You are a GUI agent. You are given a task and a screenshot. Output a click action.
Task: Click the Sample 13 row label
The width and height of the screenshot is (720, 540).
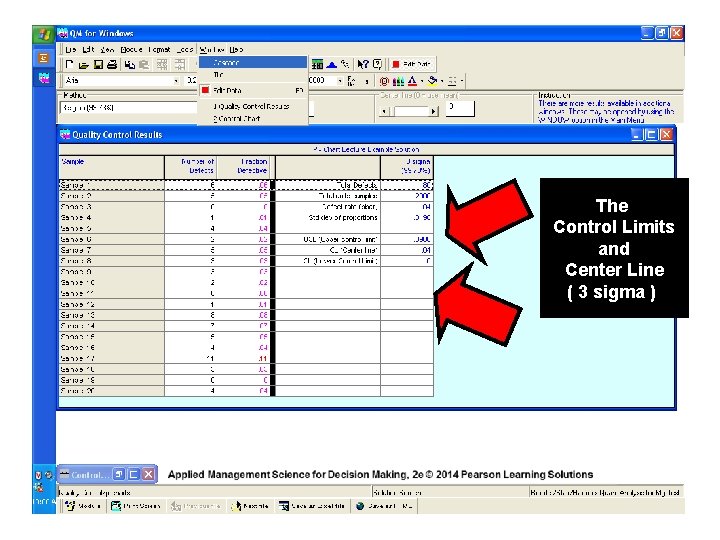point(112,315)
